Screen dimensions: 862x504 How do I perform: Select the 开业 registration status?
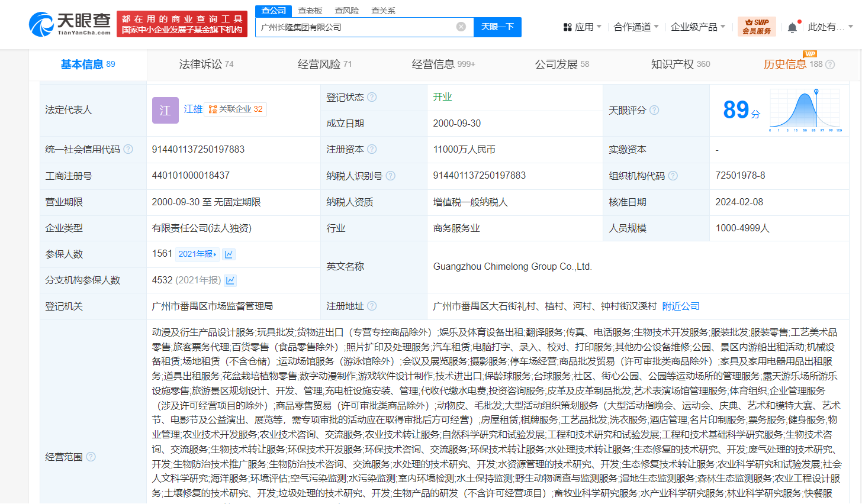[442, 97]
